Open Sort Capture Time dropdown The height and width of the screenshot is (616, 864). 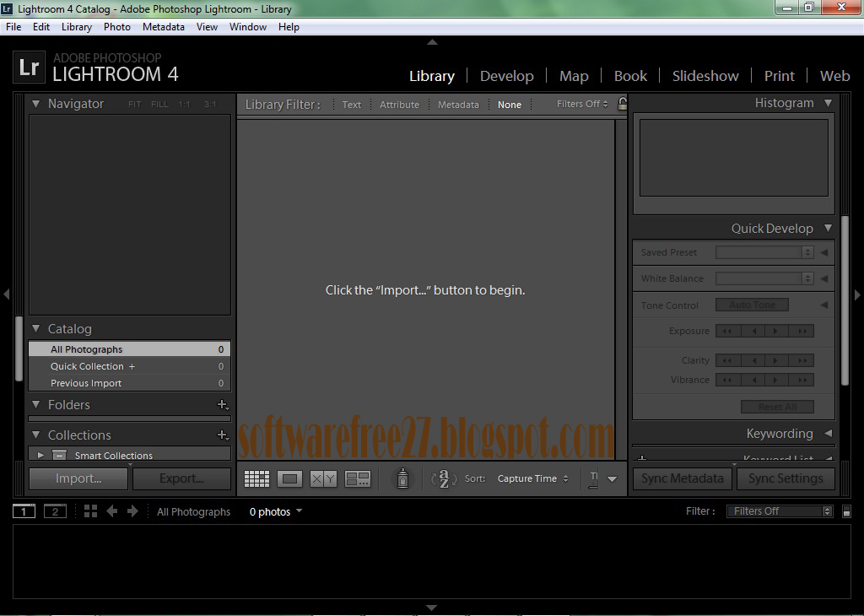point(533,478)
